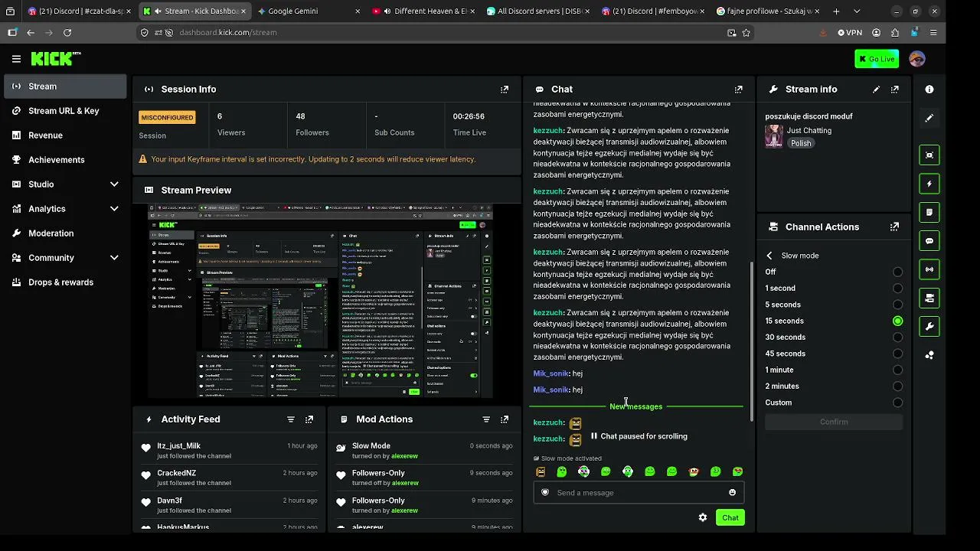The image size is (980, 551).
Task: Click the Polish language tag
Action: 801,144
